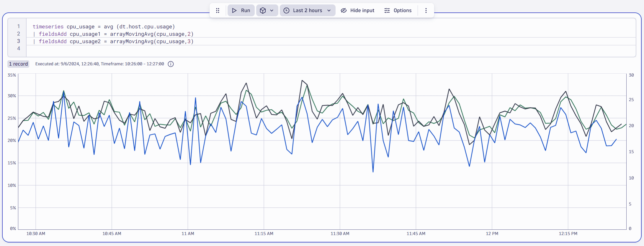Screen dimensions: 644x246
Task: Click the 11:45 AM axis label
Action: (x=416, y=234)
